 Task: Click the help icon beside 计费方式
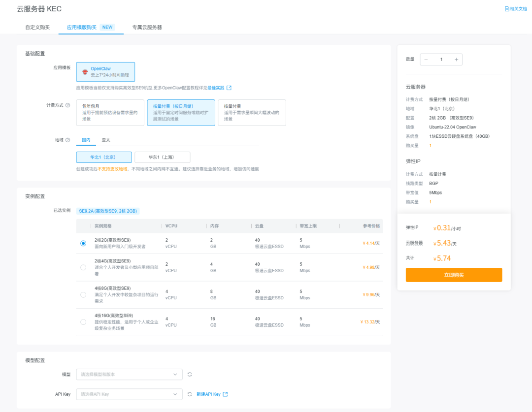(68, 105)
